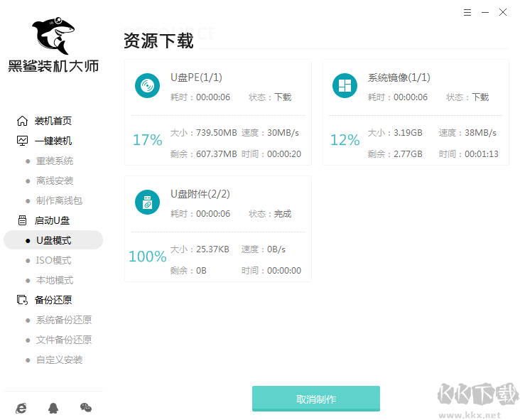This screenshot has height=420, width=520.
Task: Click the 3.19GB size value
Action: [x=408, y=133]
